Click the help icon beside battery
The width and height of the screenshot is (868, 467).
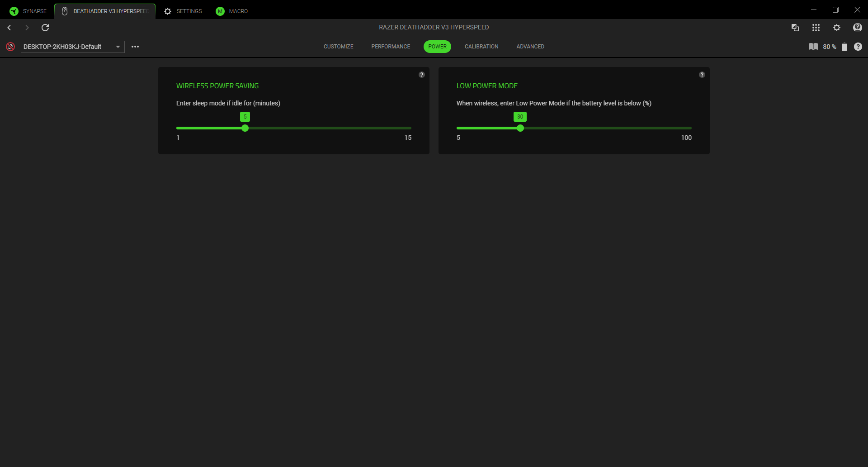[858, 47]
